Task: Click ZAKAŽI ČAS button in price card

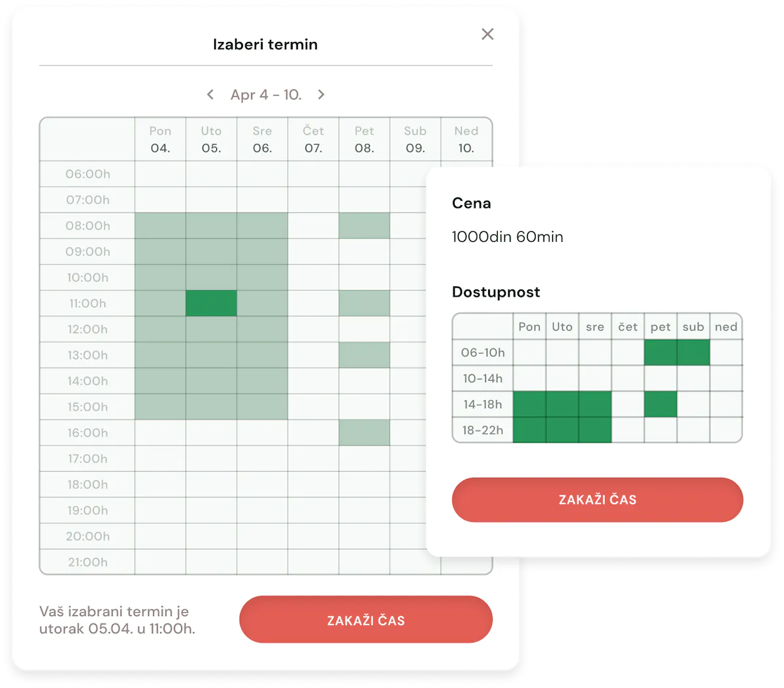Action: pyautogui.click(x=597, y=500)
